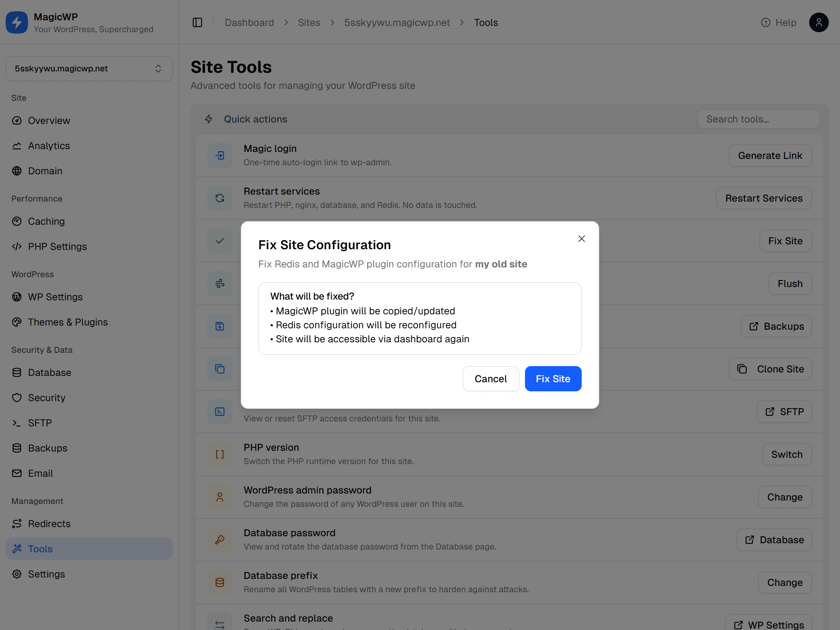Screen dimensions: 840x630
Task: Open the user avatar menu
Action: coord(819,22)
